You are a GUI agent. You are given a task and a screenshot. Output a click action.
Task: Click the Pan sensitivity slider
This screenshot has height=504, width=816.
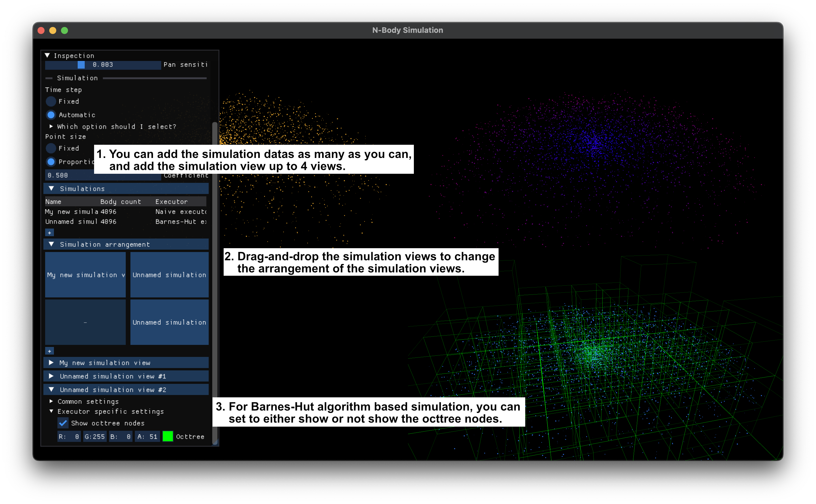[103, 65]
